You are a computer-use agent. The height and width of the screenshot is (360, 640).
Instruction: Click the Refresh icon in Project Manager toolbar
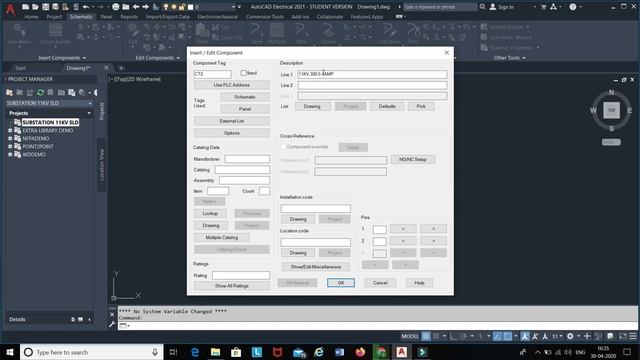[x=40, y=93]
